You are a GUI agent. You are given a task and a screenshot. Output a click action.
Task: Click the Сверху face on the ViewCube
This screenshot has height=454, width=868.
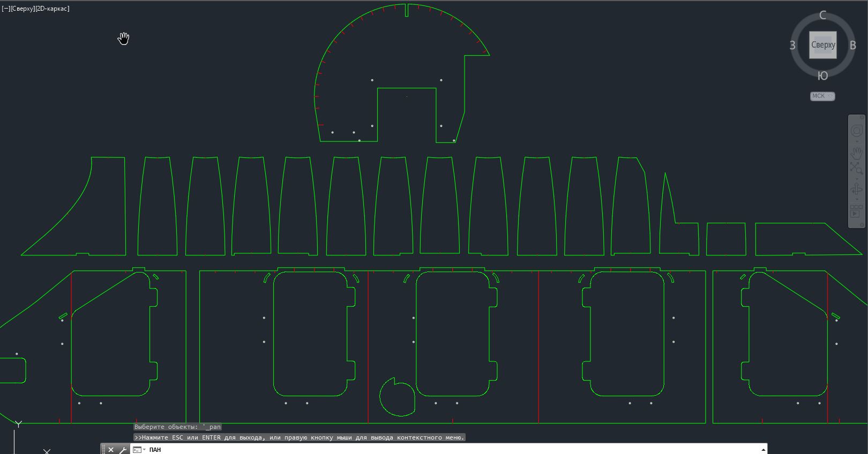[823, 45]
